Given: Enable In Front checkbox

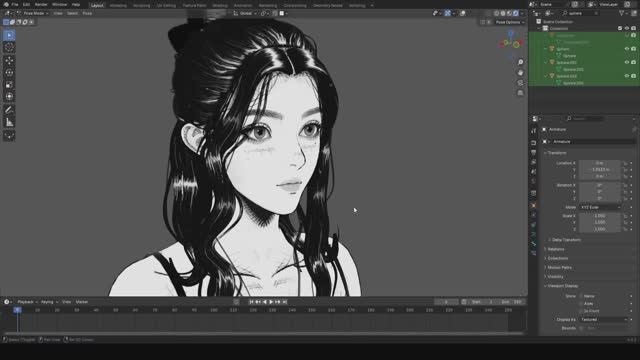Looking at the screenshot, I should click(x=581, y=311).
